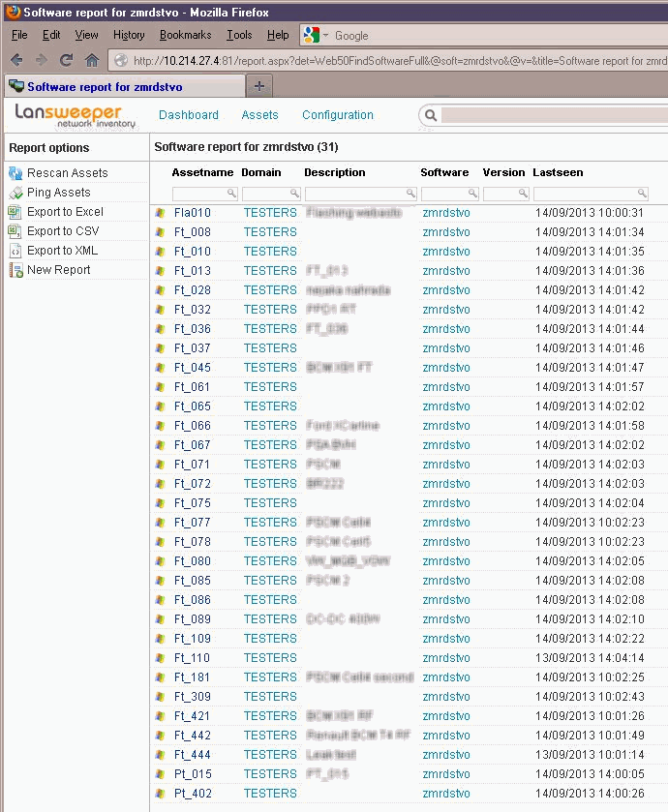Image resolution: width=668 pixels, height=812 pixels.
Task: Click the Rescan Assets icon
Action: [15, 173]
